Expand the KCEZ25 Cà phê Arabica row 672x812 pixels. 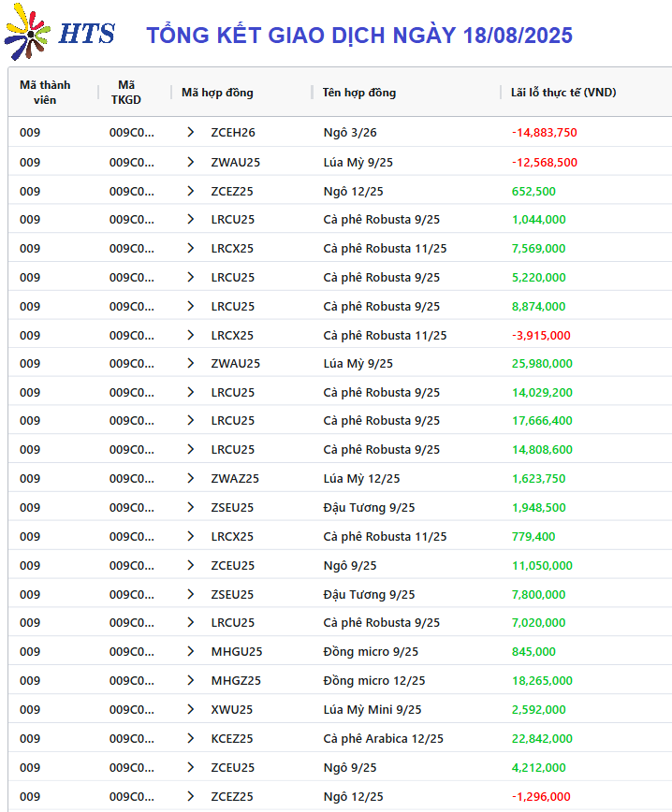[x=191, y=738]
